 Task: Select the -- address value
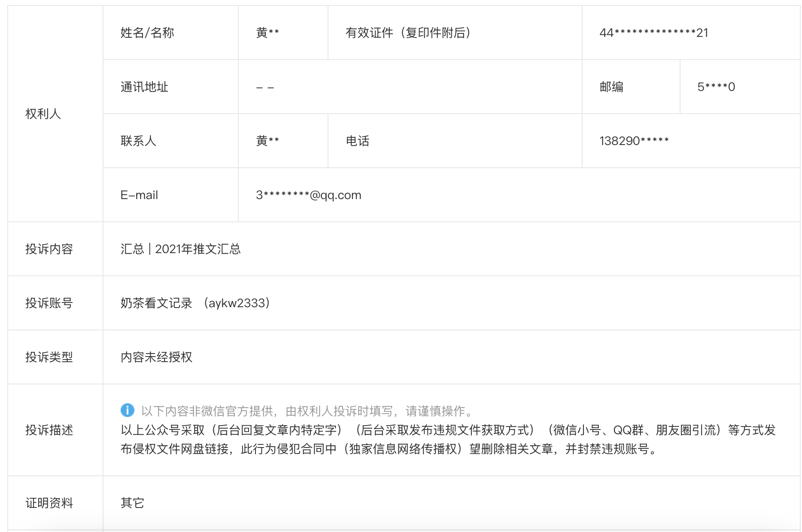pyautogui.click(x=265, y=88)
